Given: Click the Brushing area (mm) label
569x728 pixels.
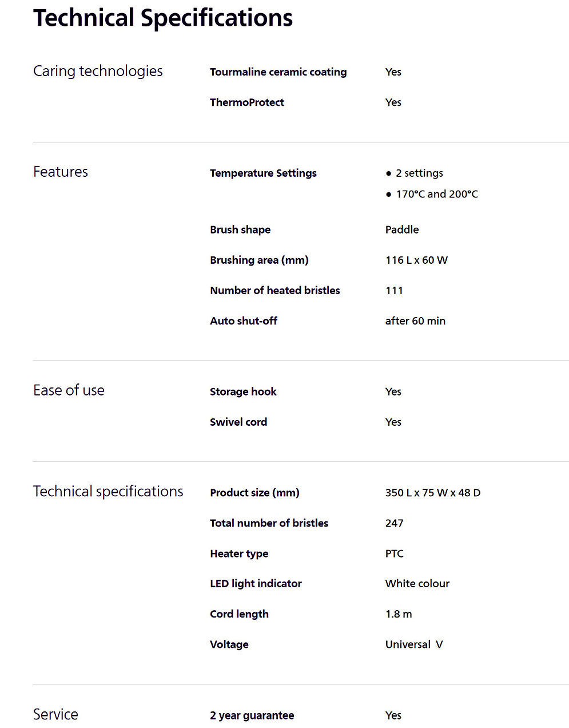Looking at the screenshot, I should click(x=259, y=260).
